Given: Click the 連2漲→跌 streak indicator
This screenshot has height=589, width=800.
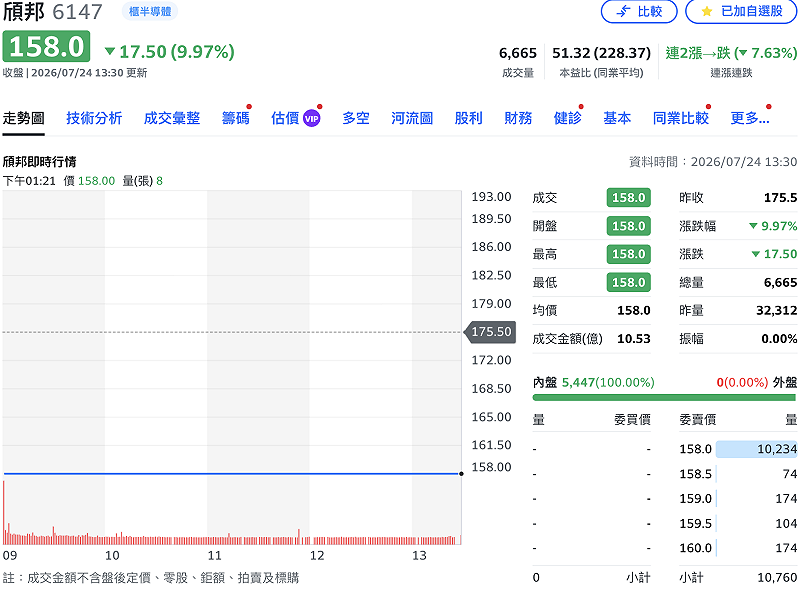Looking at the screenshot, I should 731,53.
